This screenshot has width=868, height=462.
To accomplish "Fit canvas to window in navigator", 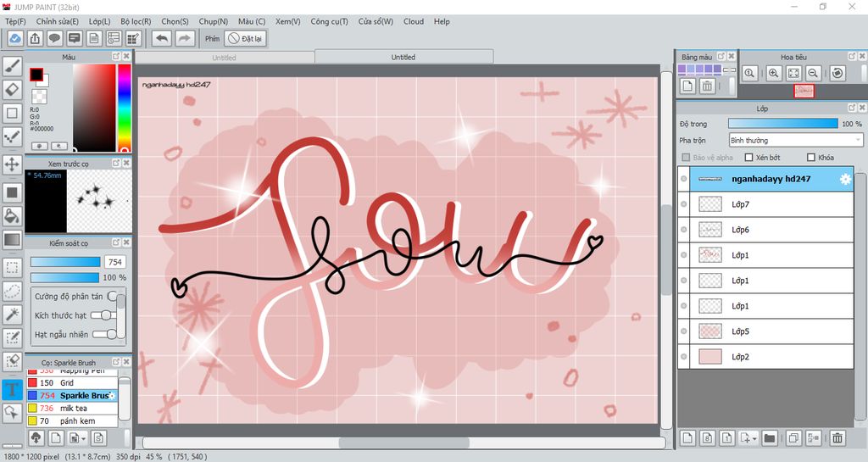I will coord(793,73).
